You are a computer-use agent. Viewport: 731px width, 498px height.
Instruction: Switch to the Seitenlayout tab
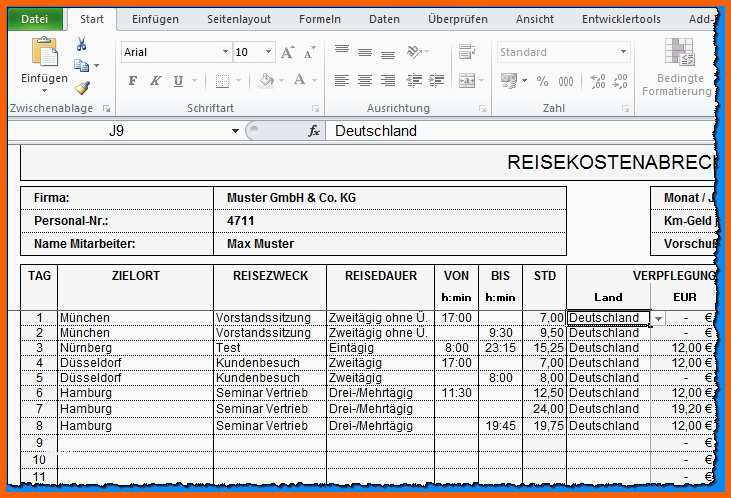pyautogui.click(x=238, y=19)
